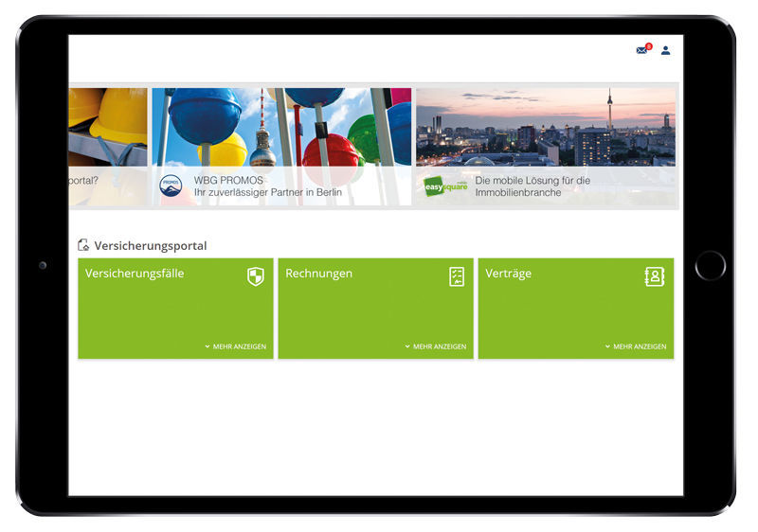Open the Verträge tile title
This screenshot has width=758, height=532.
coord(508,274)
